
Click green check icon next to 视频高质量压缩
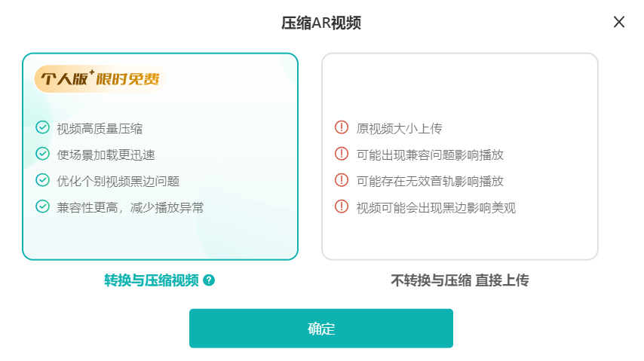pos(42,127)
